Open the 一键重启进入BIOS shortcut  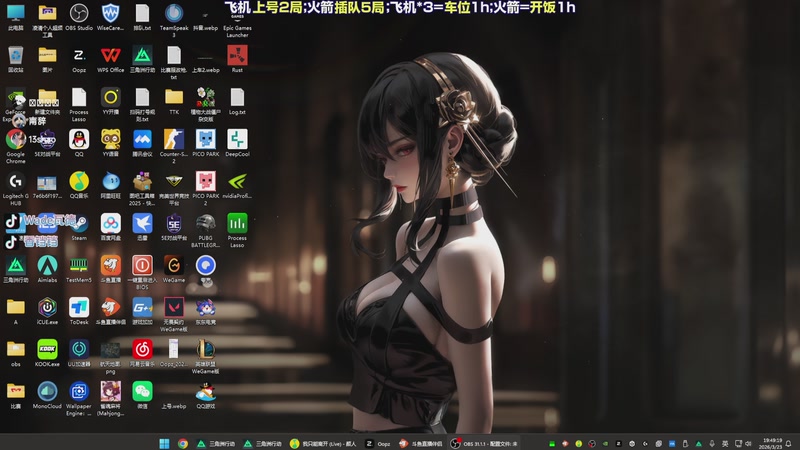142,272
